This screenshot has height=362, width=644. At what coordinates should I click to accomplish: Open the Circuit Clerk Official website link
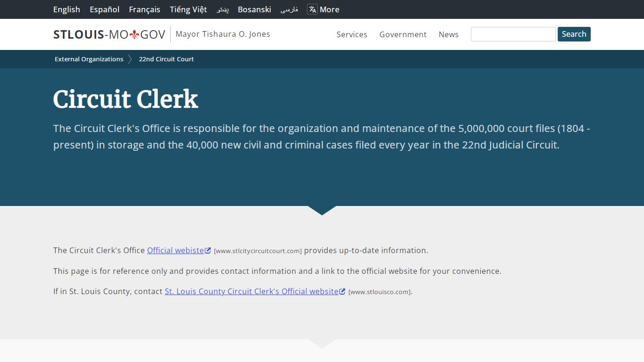click(x=175, y=250)
